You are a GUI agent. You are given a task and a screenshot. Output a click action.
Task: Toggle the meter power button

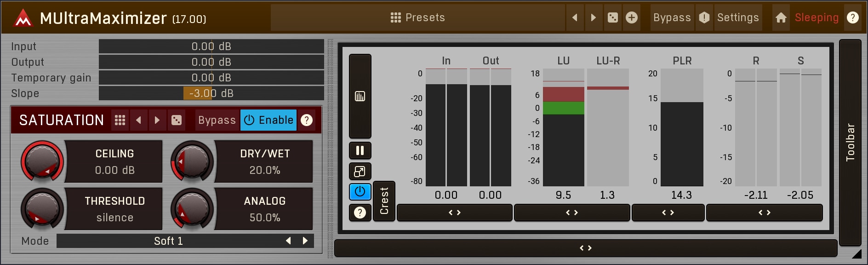[x=360, y=192]
